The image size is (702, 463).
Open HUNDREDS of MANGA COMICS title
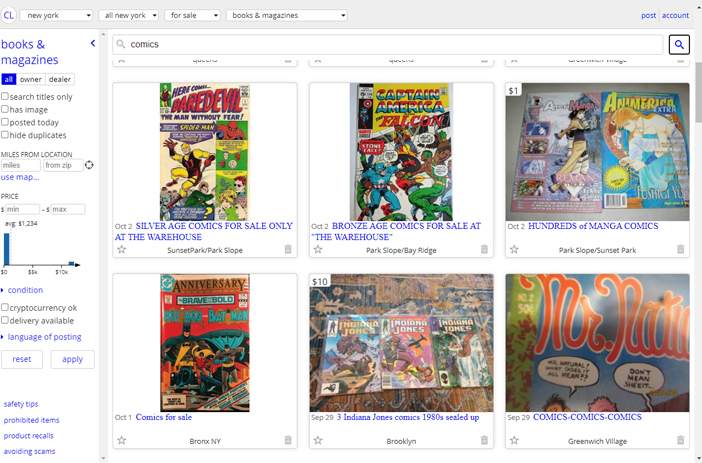593,226
